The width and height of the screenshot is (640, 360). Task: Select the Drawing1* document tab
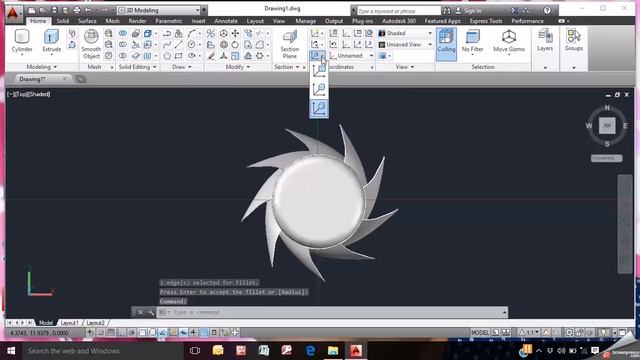(x=33, y=79)
